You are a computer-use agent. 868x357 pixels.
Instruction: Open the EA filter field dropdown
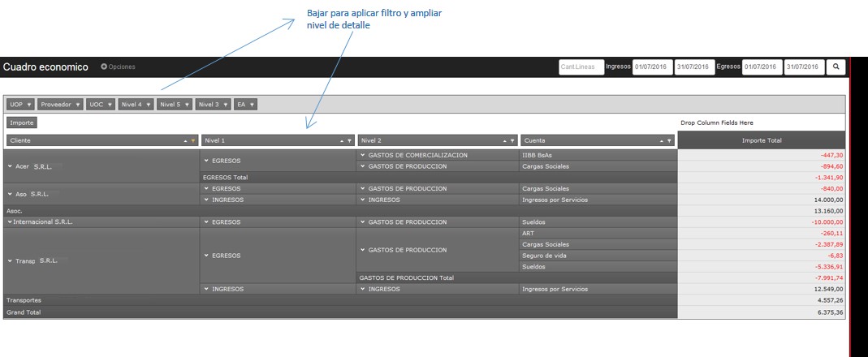click(x=245, y=105)
